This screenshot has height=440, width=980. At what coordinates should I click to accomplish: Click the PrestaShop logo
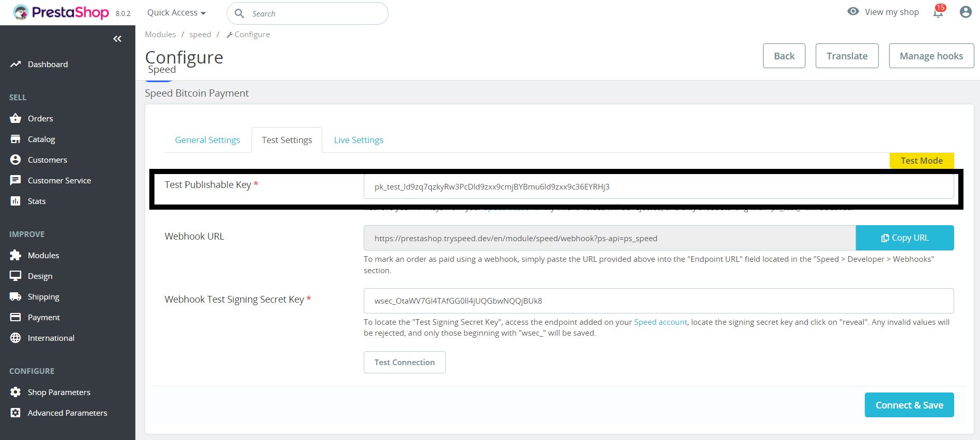[x=61, y=12]
